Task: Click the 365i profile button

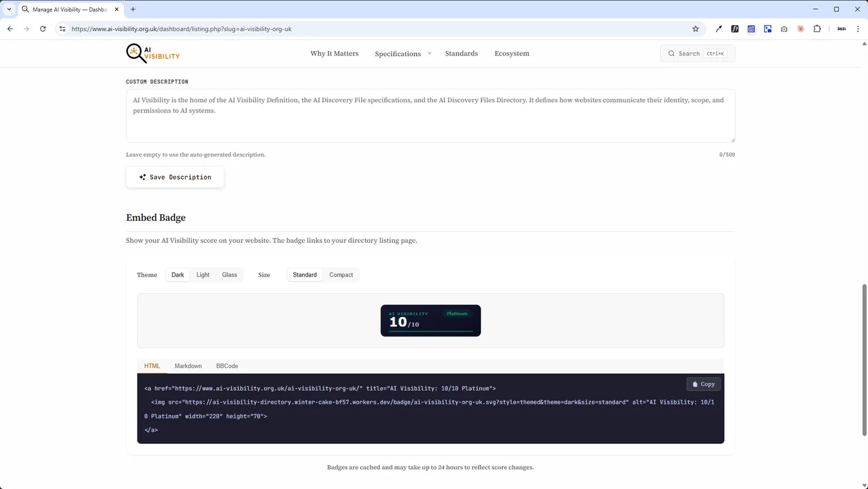Action: [842, 29]
